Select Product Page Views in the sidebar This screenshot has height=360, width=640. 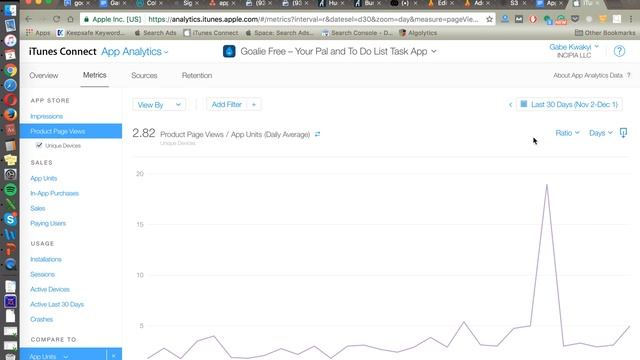[71, 131]
